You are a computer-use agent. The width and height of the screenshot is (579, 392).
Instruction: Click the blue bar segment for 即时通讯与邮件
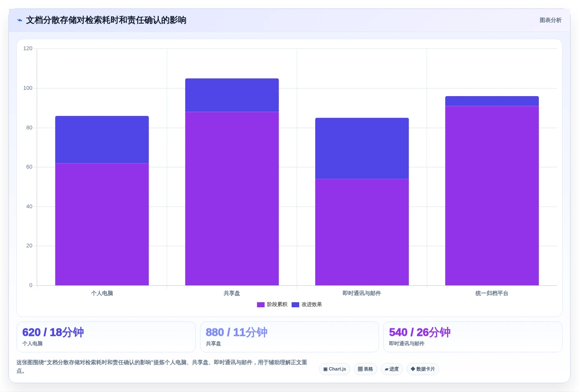[362, 148]
